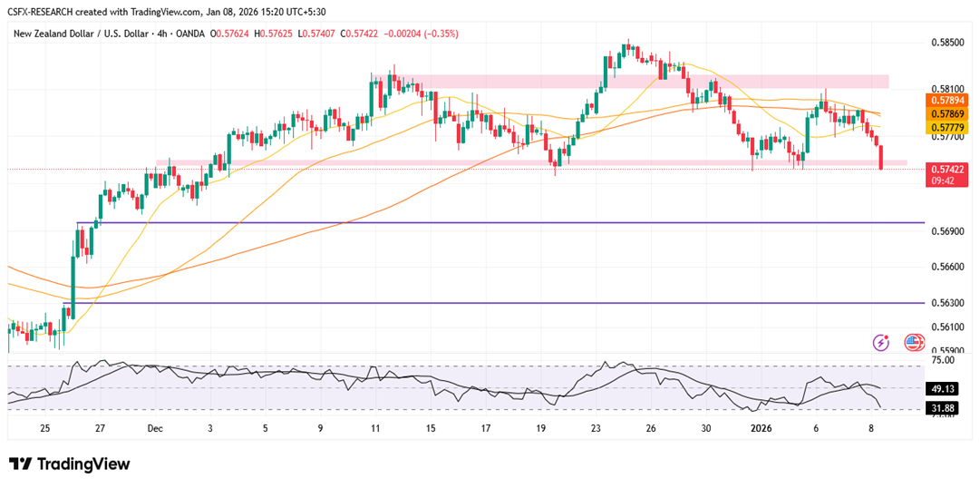This screenshot has height=488, width=980.
Task: Click the purple lightning bolt news icon
Action: coord(880,342)
